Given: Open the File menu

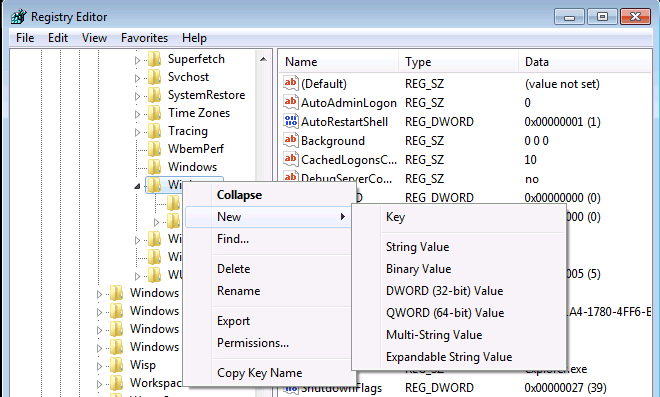Looking at the screenshot, I should [25, 38].
